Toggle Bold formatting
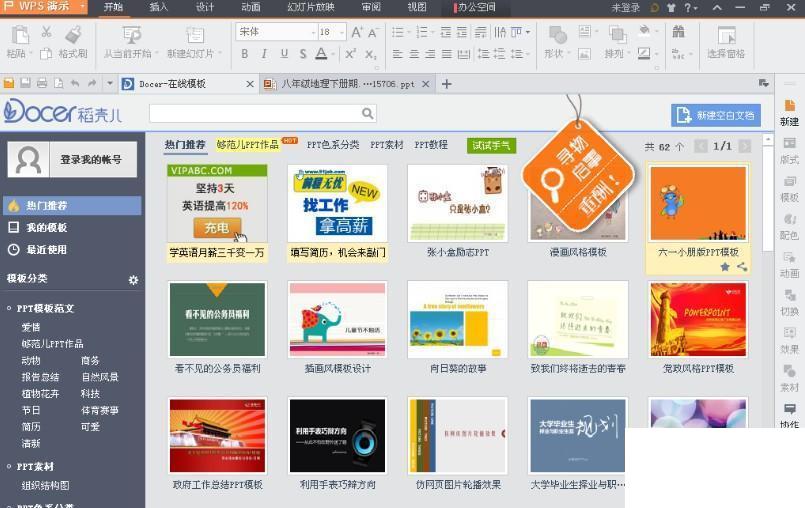The image size is (805, 508). (244, 53)
